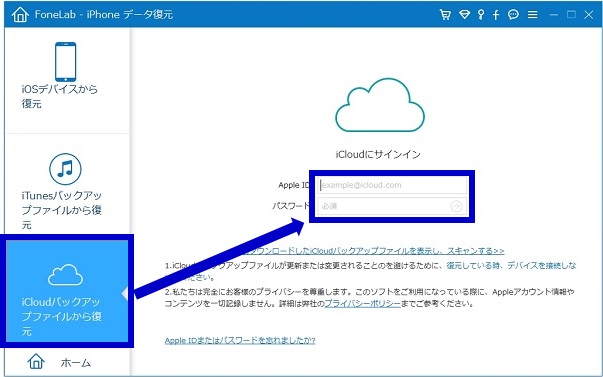Screen dimensions: 603x377
Task: Open the shopping cart purchase icon
Action: 445,15
